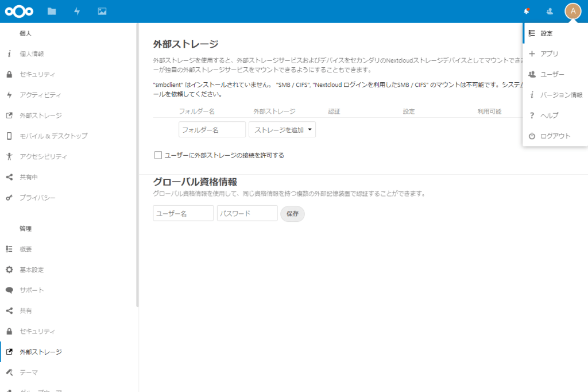Expand the ストレージを追加 dropdown
This screenshot has width=588, height=392.
(282, 129)
